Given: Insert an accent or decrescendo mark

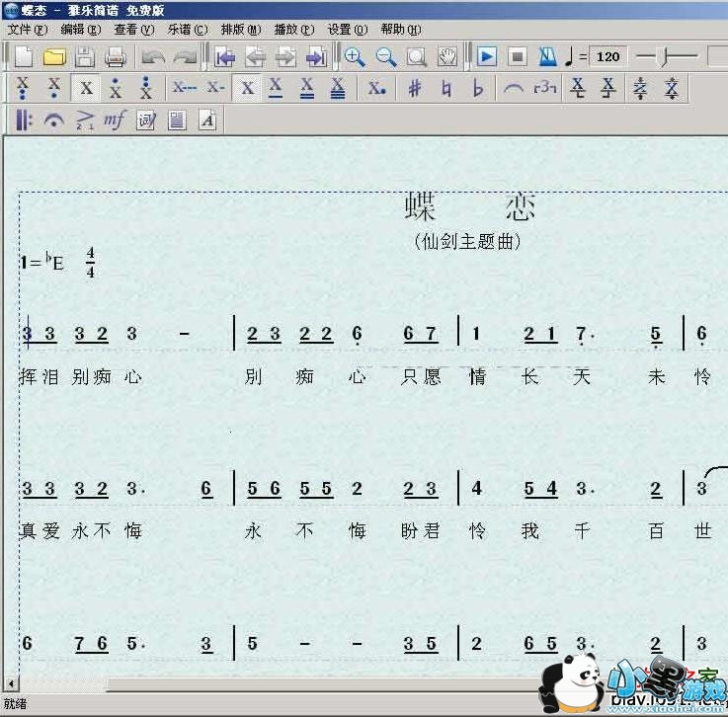Looking at the screenshot, I should coord(85,120).
